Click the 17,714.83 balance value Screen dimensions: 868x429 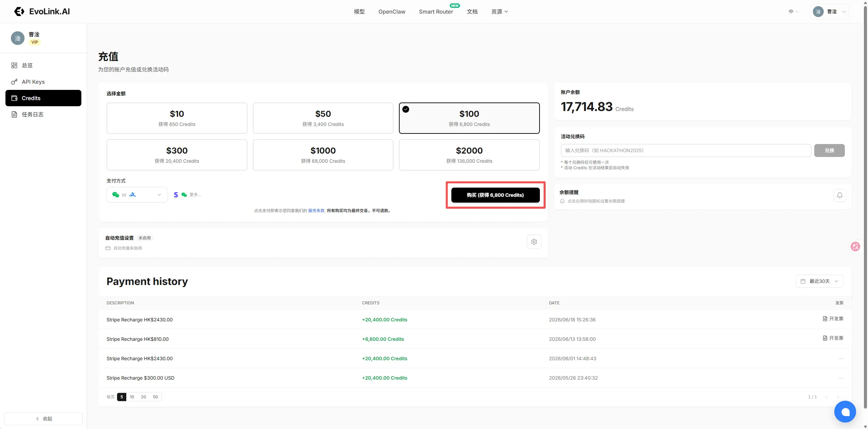pos(586,107)
